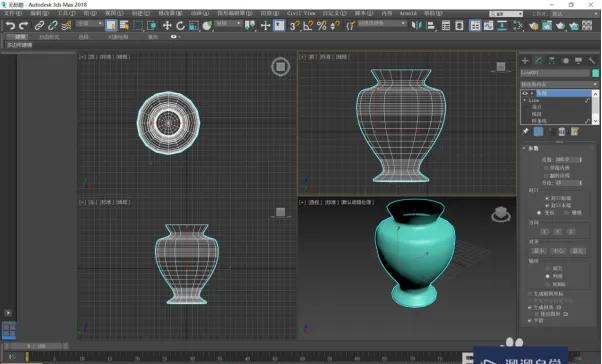The height and width of the screenshot is (364, 602).
Task: Switch to the Motion command panel tab
Action: click(565, 61)
